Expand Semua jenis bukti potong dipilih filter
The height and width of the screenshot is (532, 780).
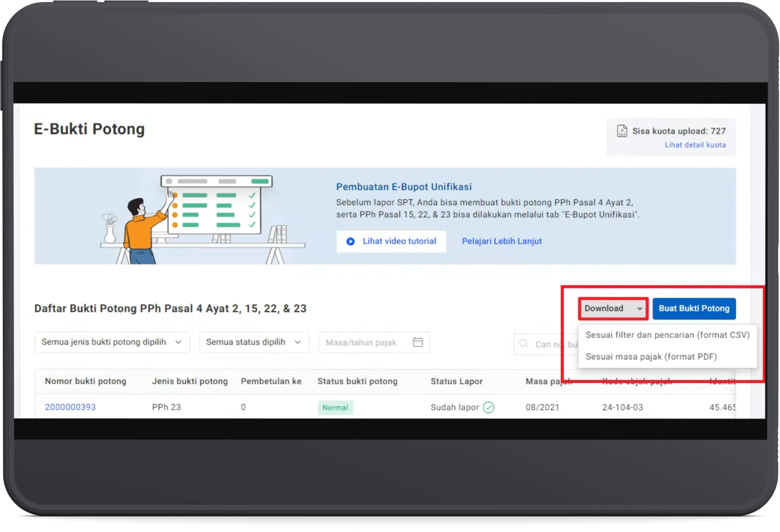[112, 342]
